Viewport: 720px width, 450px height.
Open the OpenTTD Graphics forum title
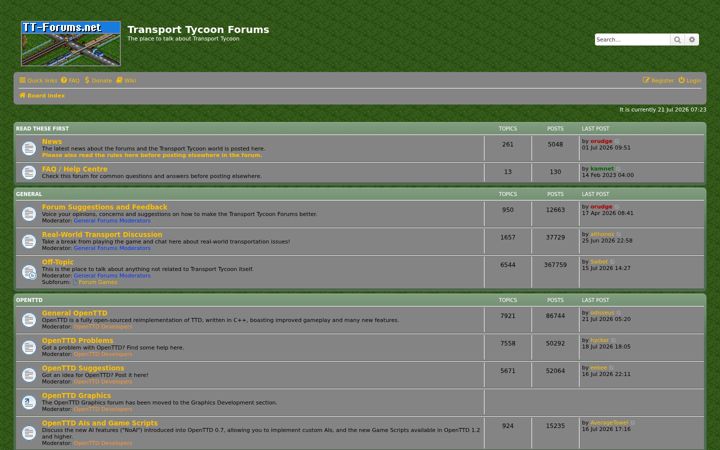click(76, 396)
